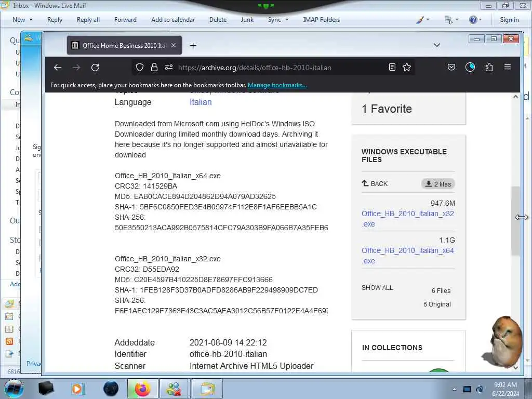Screen dimensions: 532x399
Task: Open the paintbrush colorizer icon dropdown
Action: [x=422, y=20]
